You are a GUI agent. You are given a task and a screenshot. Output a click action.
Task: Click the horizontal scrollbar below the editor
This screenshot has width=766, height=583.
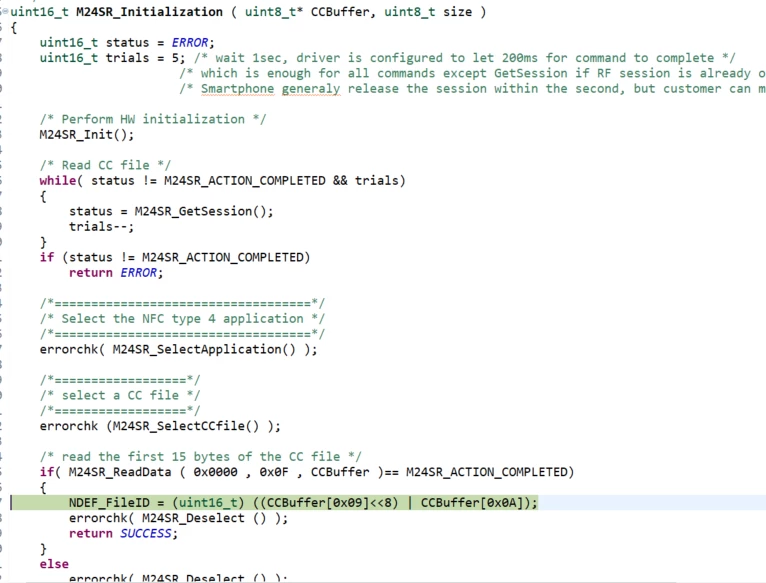coord(352,582)
